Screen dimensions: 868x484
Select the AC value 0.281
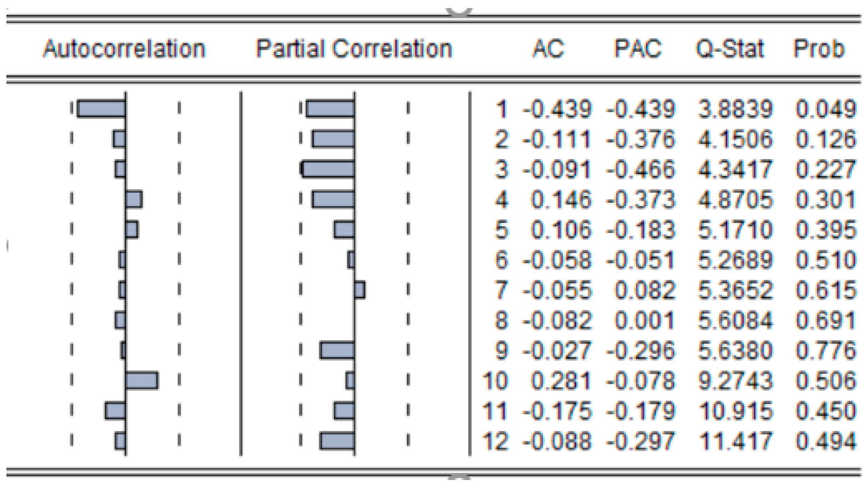561,381
